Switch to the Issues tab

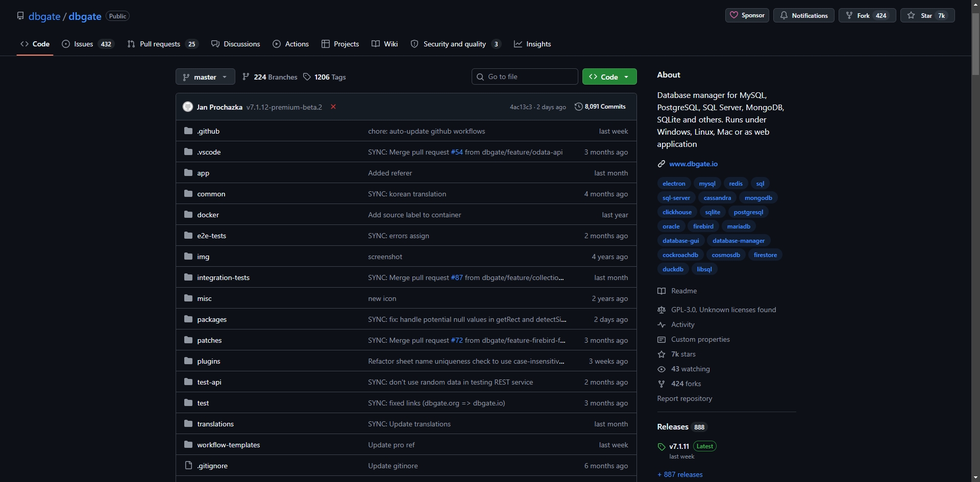pyautogui.click(x=87, y=44)
